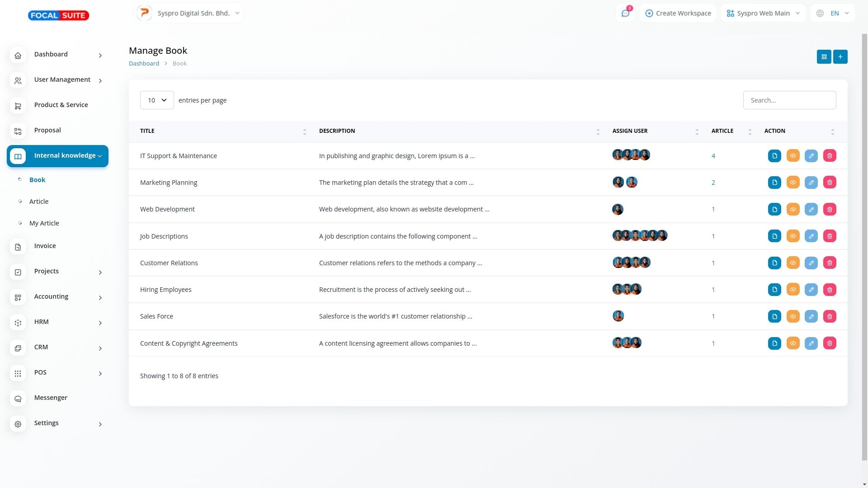Screen dimensions: 868x488
Task: Click trash icon for Sales Force row
Action: point(830,317)
